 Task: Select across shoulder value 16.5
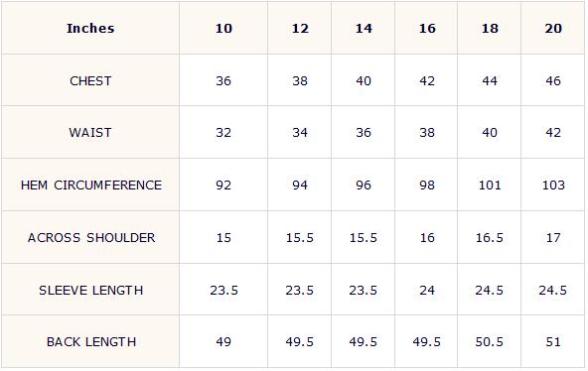pos(490,238)
